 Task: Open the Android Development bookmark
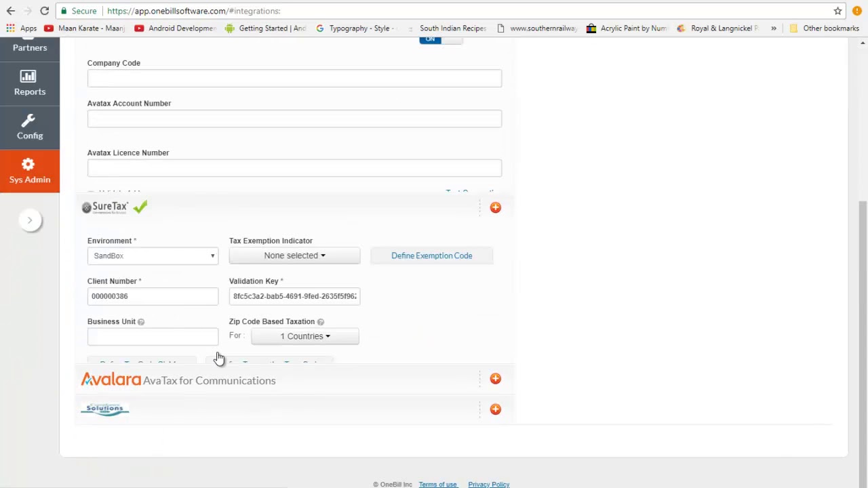pyautogui.click(x=175, y=28)
